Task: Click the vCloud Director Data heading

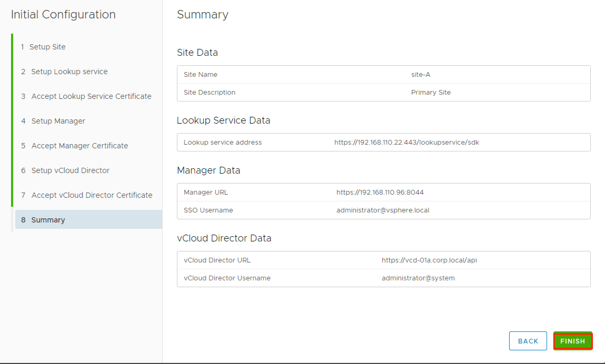Action: [x=224, y=238]
